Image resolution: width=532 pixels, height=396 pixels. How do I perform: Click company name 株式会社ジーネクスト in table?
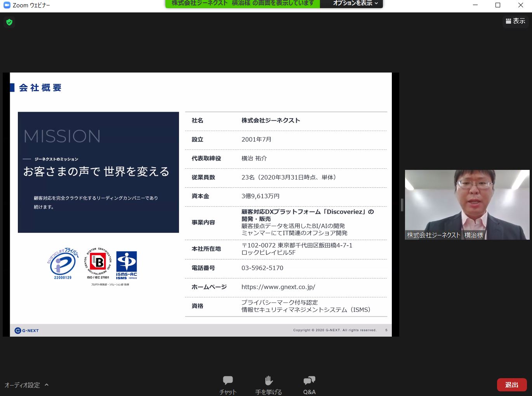point(271,121)
